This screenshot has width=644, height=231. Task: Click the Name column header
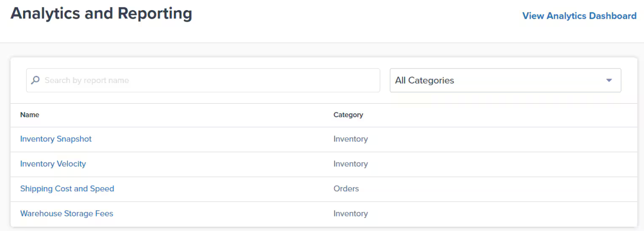tap(30, 115)
